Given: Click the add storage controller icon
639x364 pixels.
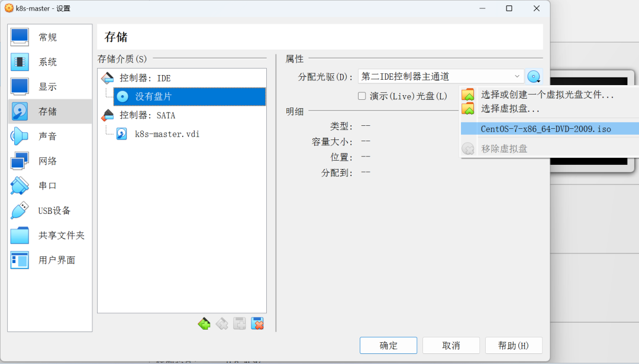Looking at the screenshot, I should tap(204, 324).
